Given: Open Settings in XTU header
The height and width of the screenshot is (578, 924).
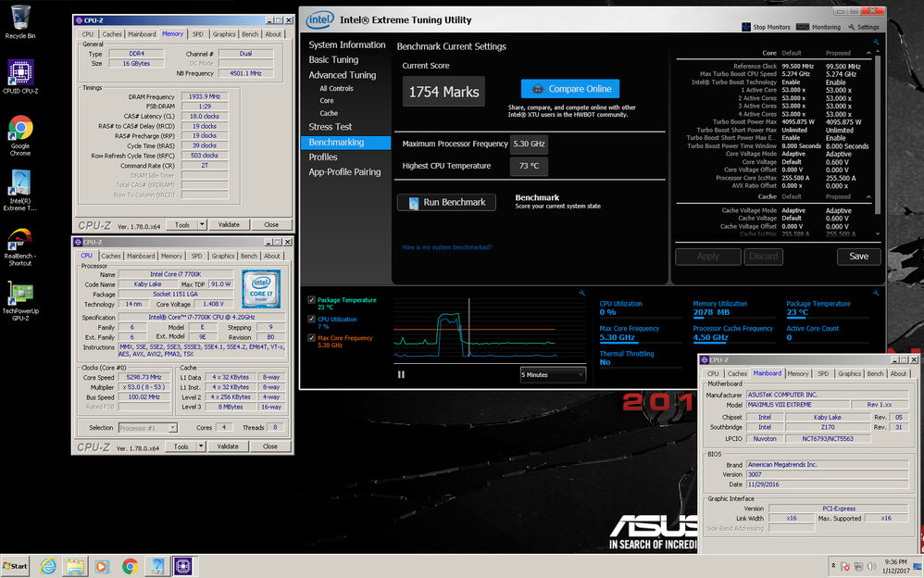Looking at the screenshot, I should tap(863, 27).
